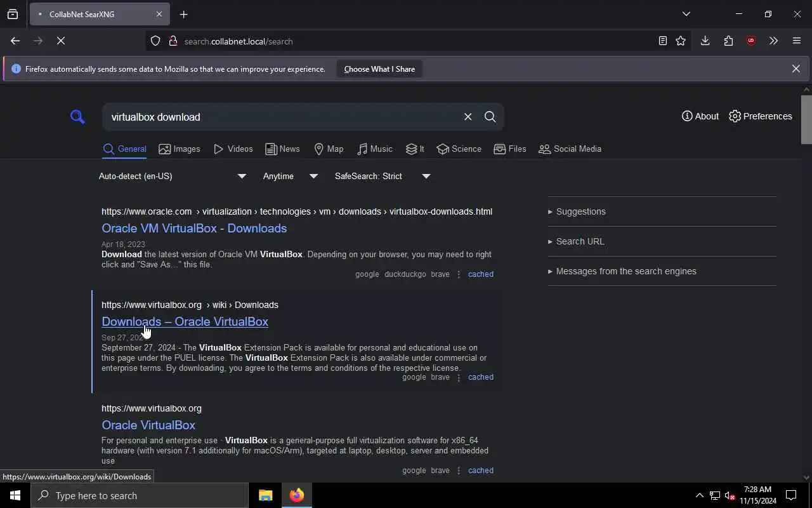
Task: Open the Anytime time range dropdown
Action: [291, 176]
